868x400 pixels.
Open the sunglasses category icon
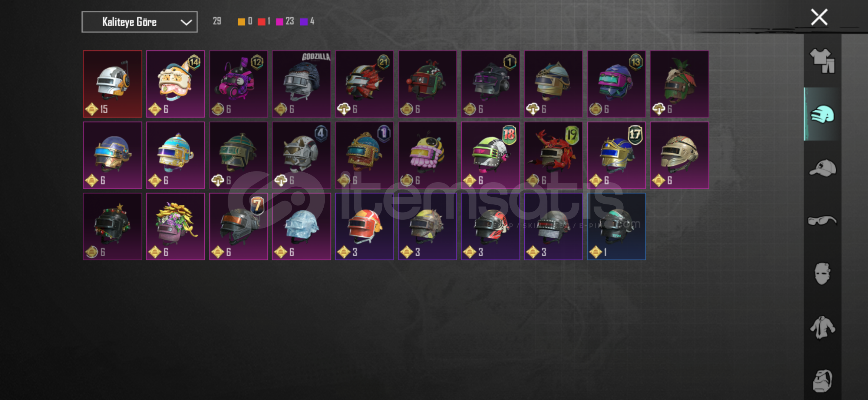[x=822, y=221]
